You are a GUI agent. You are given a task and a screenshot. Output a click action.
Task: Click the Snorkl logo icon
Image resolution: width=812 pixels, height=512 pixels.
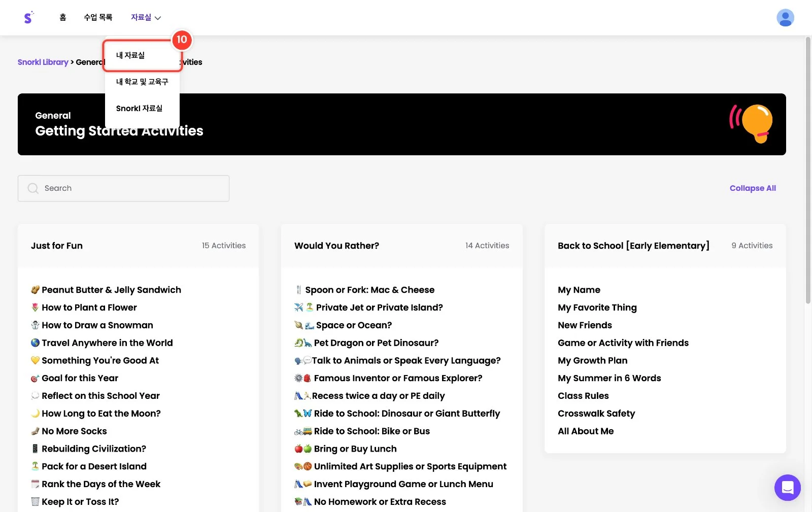[28, 18]
